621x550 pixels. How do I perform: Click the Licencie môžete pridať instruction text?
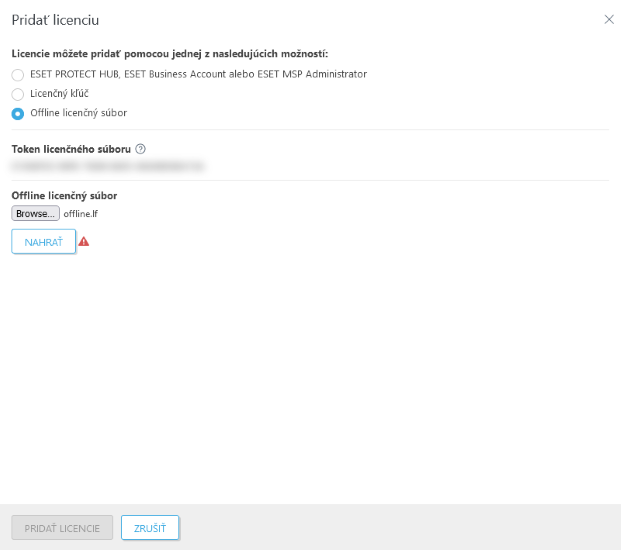[170, 54]
